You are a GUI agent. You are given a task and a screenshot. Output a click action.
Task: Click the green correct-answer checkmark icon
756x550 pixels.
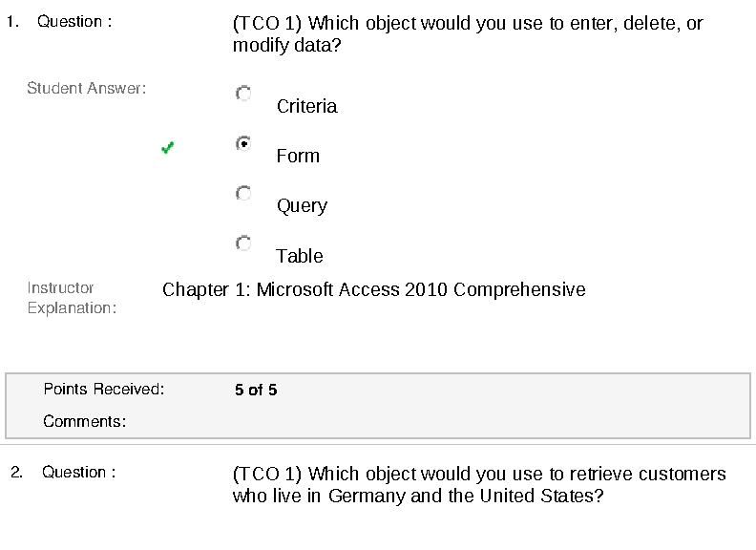coord(168,147)
